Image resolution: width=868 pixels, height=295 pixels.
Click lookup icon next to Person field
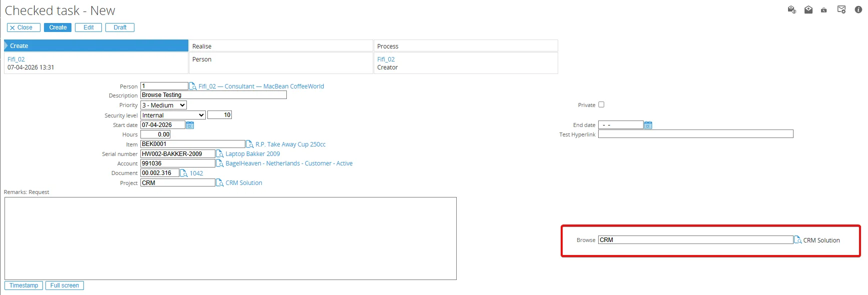(x=193, y=86)
